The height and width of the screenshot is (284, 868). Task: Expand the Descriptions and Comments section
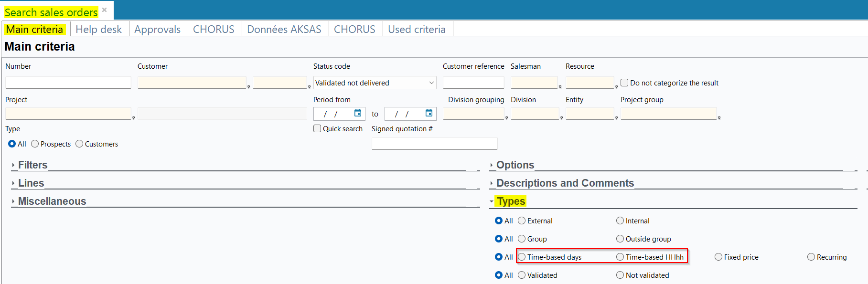[x=565, y=183]
